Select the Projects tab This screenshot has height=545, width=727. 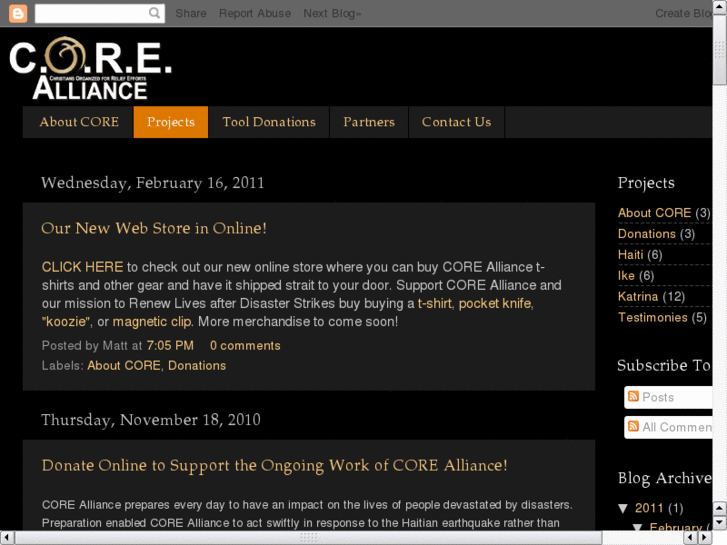(171, 122)
